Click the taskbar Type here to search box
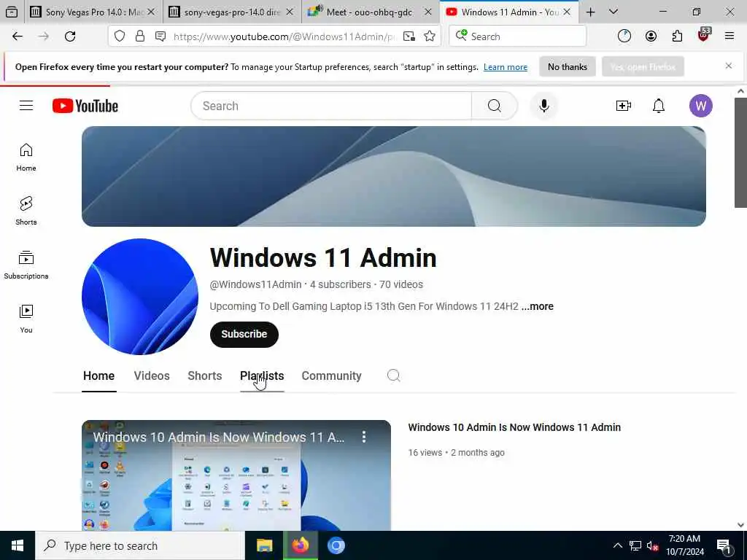 click(140, 545)
